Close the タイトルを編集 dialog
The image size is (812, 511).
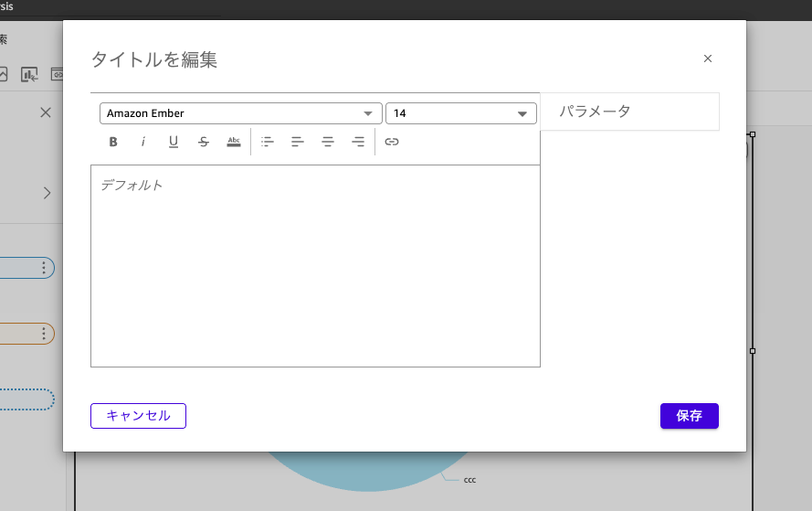pos(708,59)
